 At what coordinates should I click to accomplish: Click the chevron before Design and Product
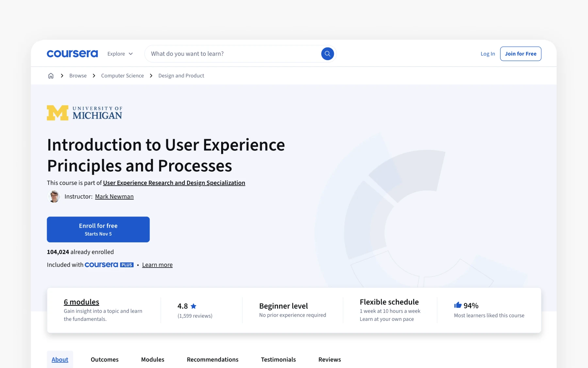[x=151, y=76]
